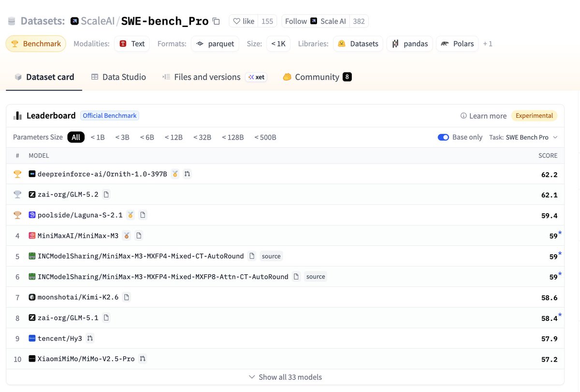Click pull request icon beside MiMo-V2.5-Pro
Screen dimensions: 580x392
tap(143, 359)
